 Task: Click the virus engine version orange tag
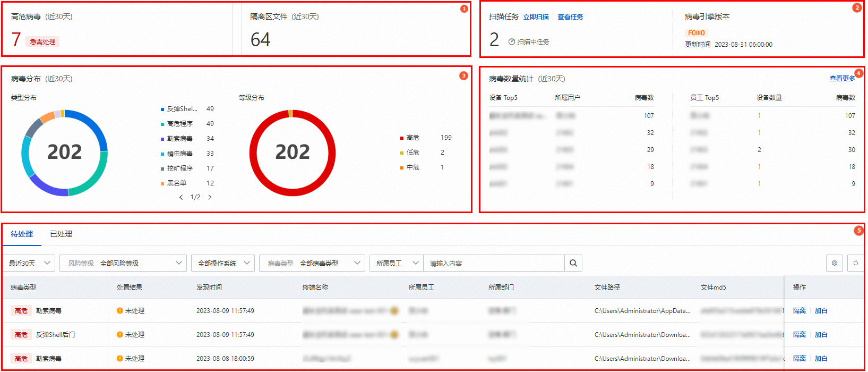point(696,33)
